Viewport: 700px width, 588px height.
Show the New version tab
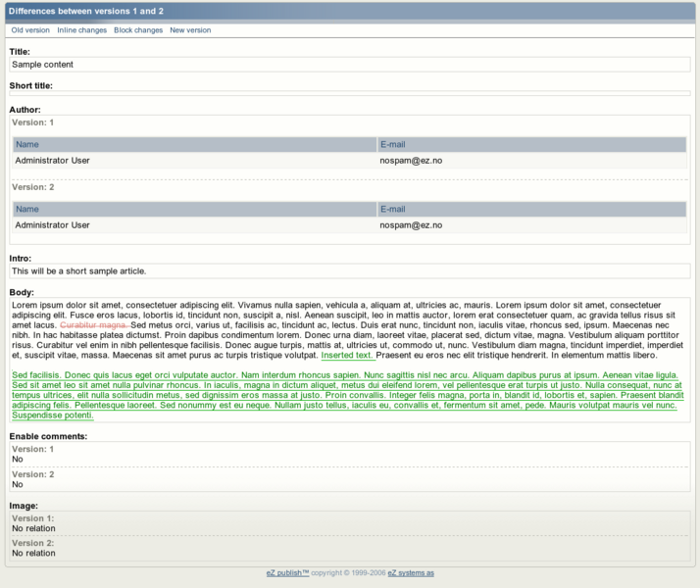(x=190, y=30)
